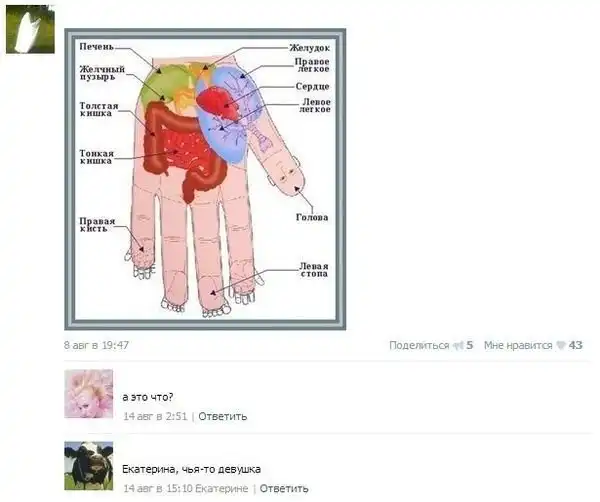Click the comment text 'Екатерина, чья-то девушка'

[191, 469]
